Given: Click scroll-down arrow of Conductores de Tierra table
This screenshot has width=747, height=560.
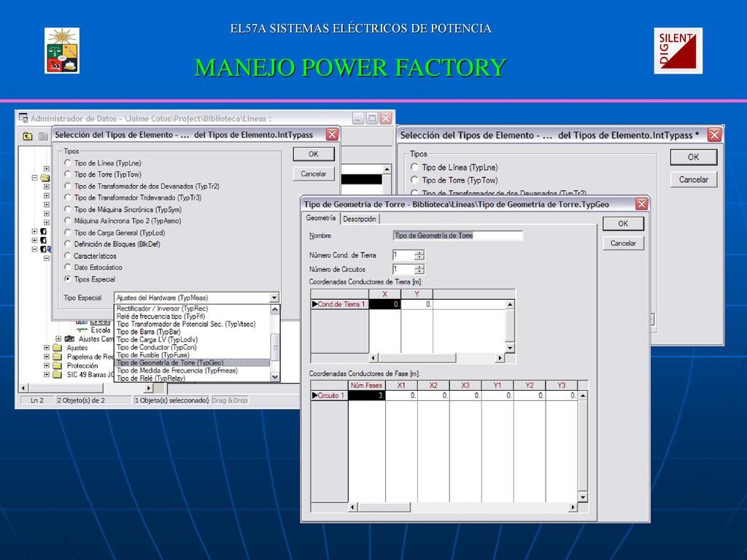Looking at the screenshot, I should 510,348.
